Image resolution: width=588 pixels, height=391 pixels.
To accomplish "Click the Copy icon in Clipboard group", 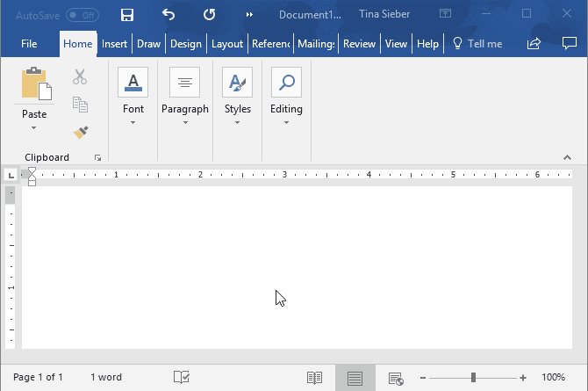I will click(x=81, y=105).
